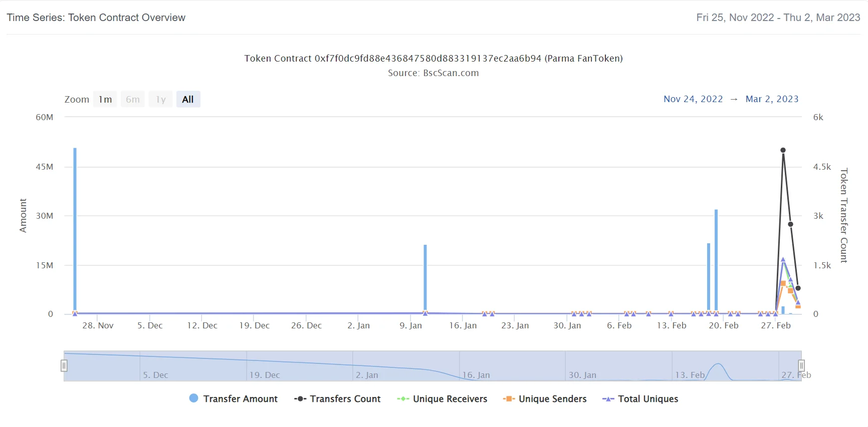The height and width of the screenshot is (427, 868).
Task: Click the Total Uniques purple triangle icon
Action: pyautogui.click(x=608, y=399)
